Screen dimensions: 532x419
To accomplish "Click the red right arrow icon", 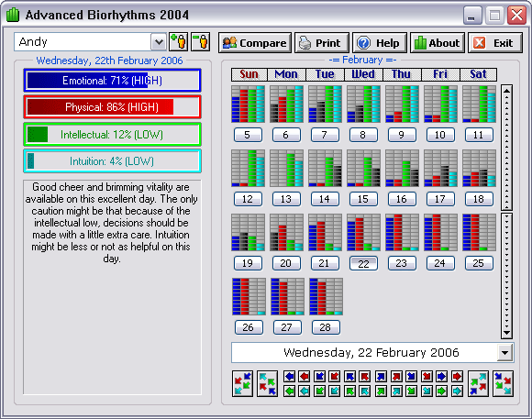I will tap(458, 376).
